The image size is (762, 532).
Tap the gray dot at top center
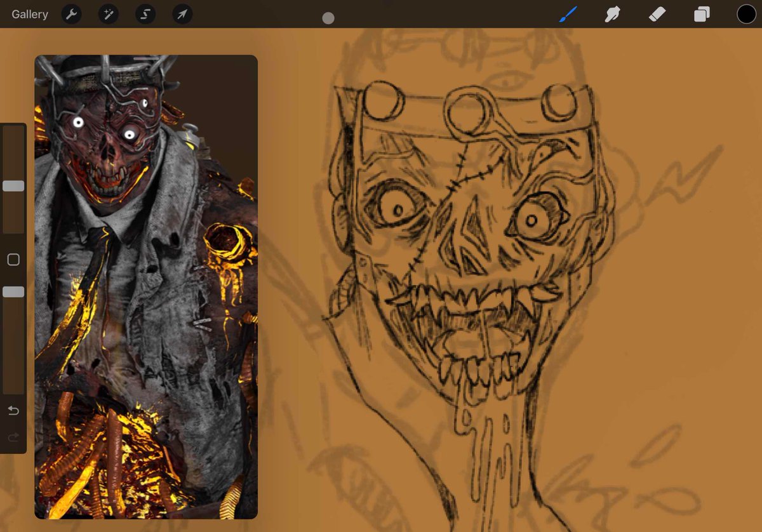[328, 18]
